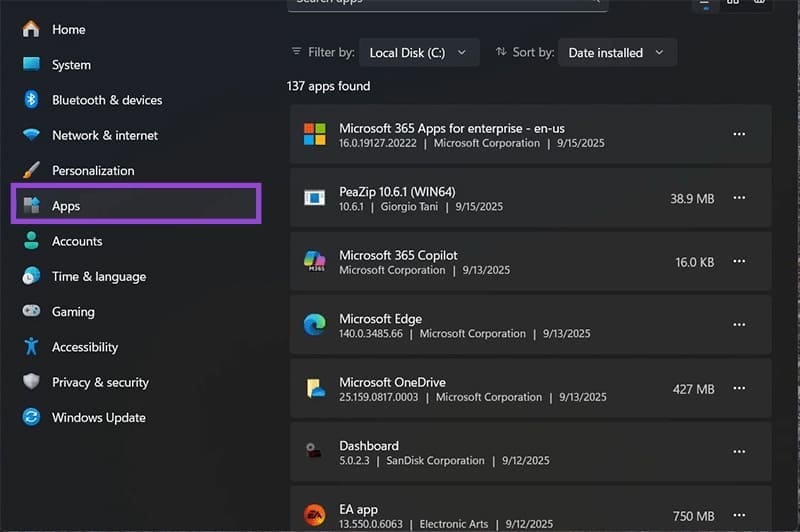
Task: Click the 'Sort by:' label
Action: [533, 52]
